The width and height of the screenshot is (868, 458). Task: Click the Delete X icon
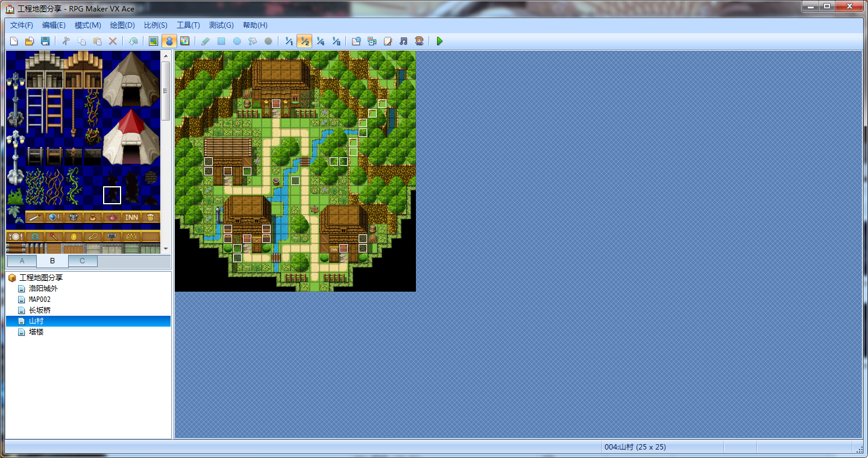[113, 41]
